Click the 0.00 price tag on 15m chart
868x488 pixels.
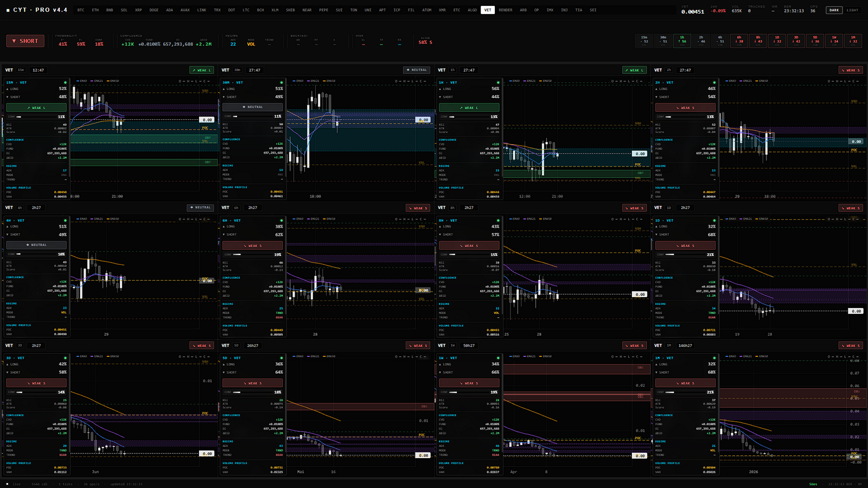coord(207,120)
